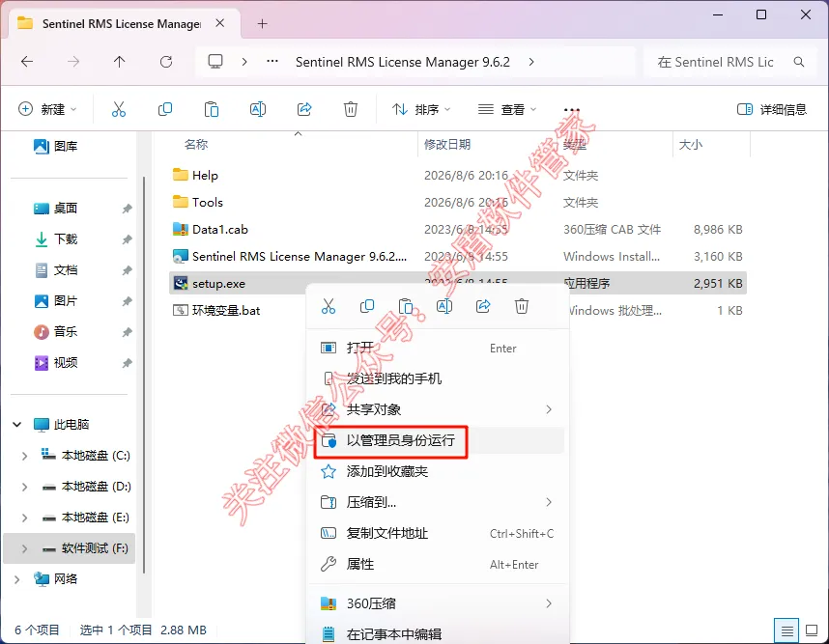
Task: Expand 本地磁盘 (E:) tree node
Action: pos(24,518)
